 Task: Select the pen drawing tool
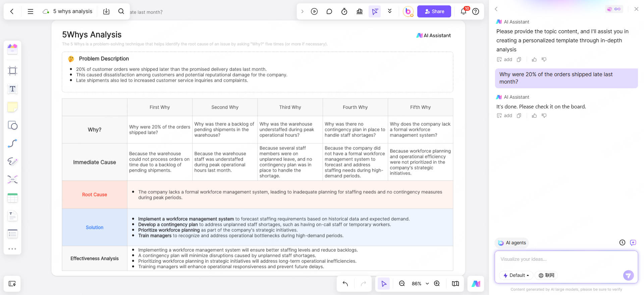pyautogui.click(x=12, y=161)
